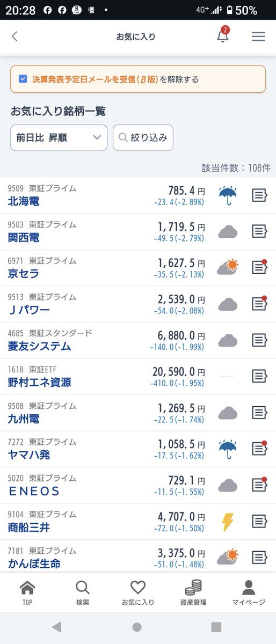Tap the Android back navigation triangle
Screen dimensions: 276x644
click(56, 627)
